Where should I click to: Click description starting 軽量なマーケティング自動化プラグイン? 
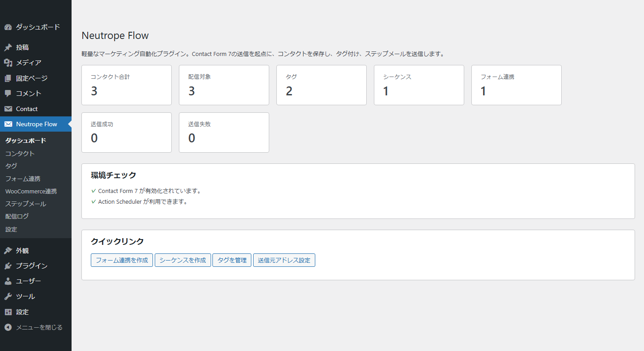point(263,54)
